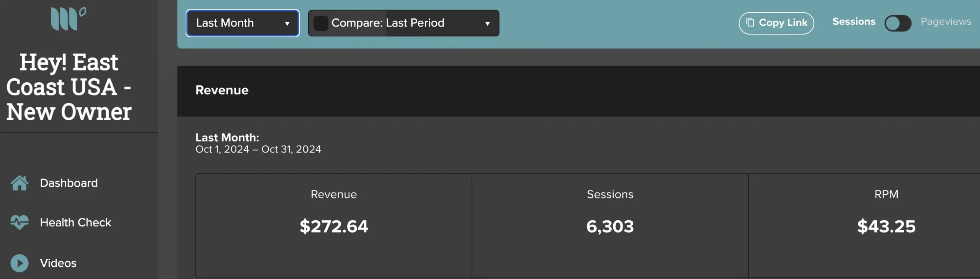
Task: Click the Dashboard house icon
Action: click(20, 183)
